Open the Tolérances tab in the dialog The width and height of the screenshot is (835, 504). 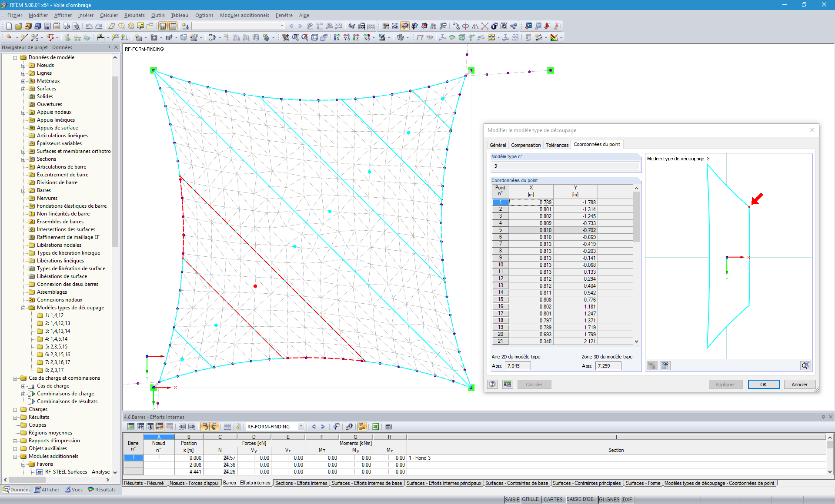(x=557, y=145)
